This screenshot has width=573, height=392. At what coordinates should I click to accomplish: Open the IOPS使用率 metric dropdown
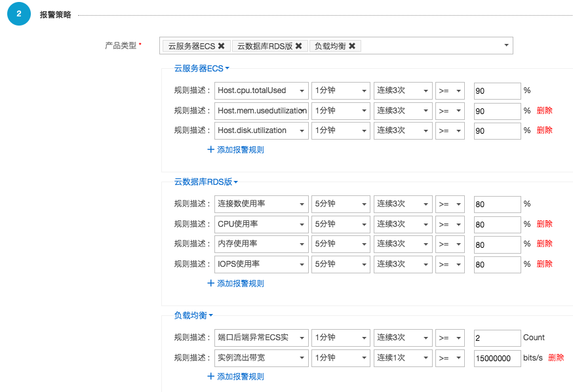pyautogui.click(x=262, y=264)
